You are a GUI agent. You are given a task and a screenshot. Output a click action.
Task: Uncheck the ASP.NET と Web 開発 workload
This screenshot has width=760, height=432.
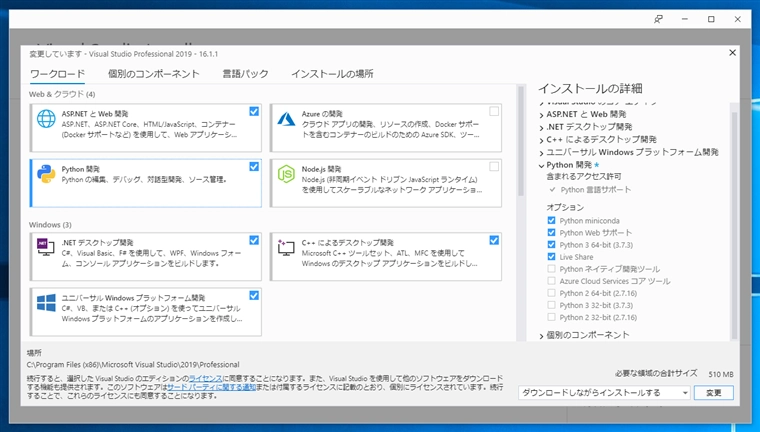coord(254,112)
